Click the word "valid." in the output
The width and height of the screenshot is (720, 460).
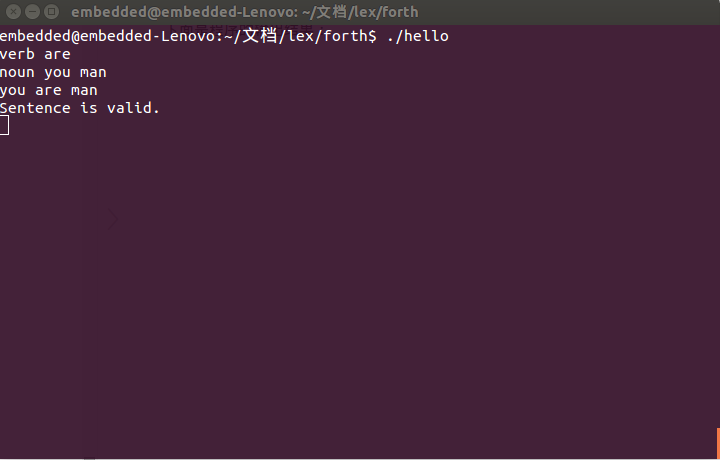click(x=133, y=108)
